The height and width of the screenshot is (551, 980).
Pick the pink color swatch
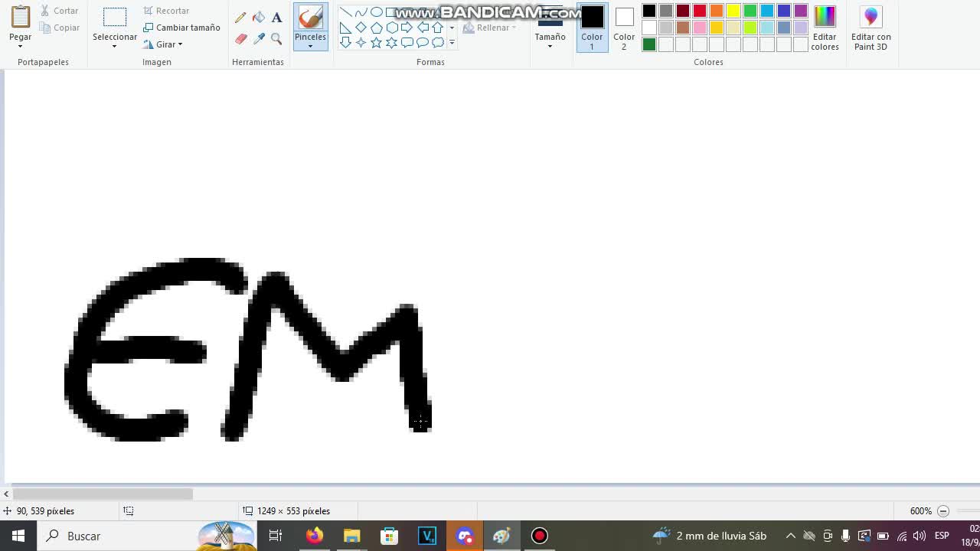(700, 28)
